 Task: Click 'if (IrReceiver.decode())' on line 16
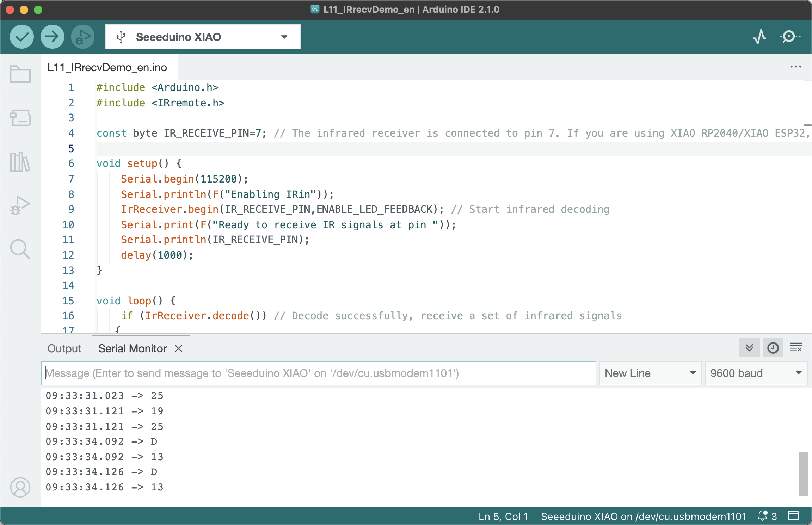[194, 316]
